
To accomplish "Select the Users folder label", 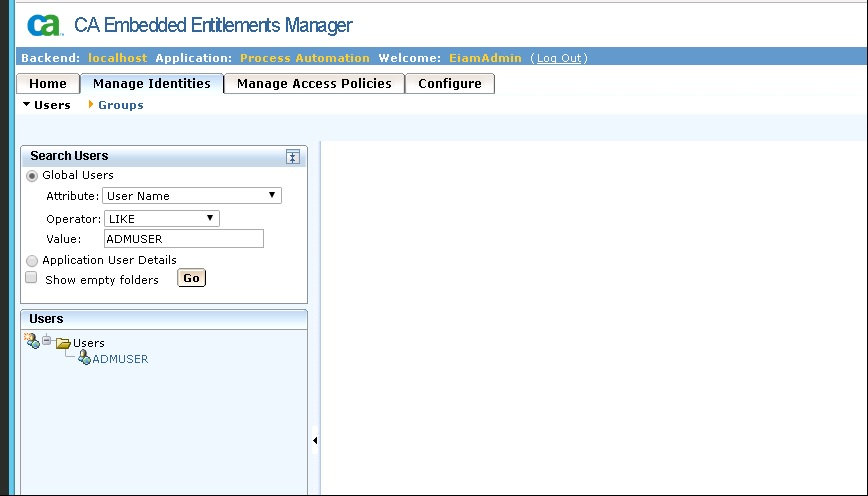I will (89, 343).
